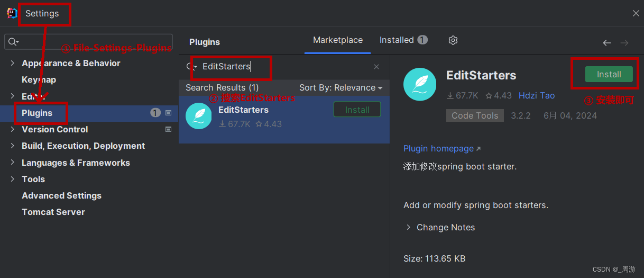This screenshot has height=278, width=644.
Task: Expand Appearance & Behavior section
Action: tap(12, 63)
